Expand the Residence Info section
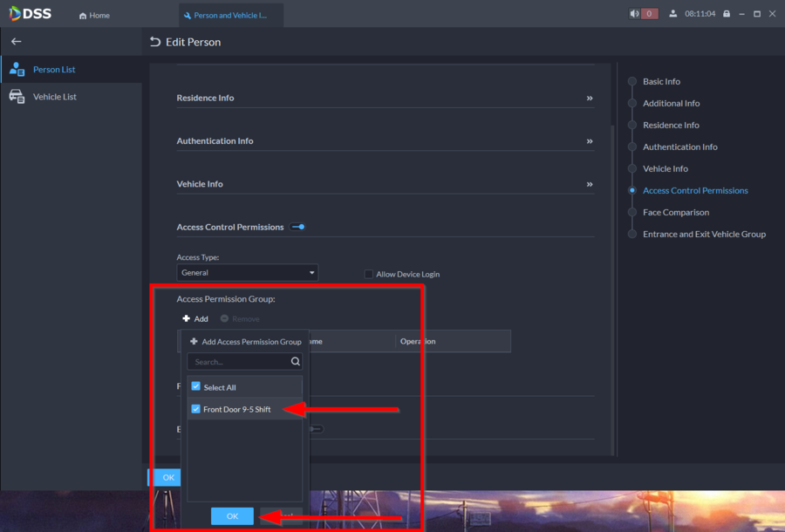 pyautogui.click(x=590, y=98)
